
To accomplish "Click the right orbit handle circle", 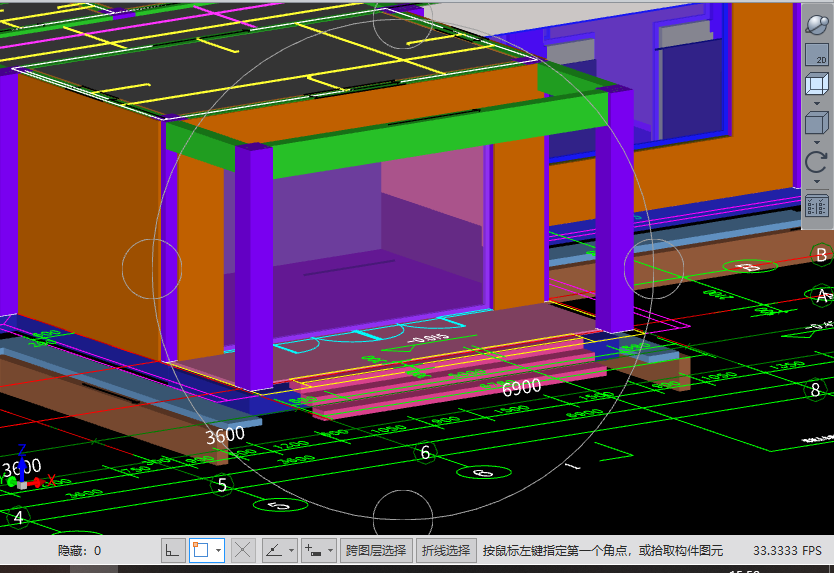I will [x=654, y=269].
